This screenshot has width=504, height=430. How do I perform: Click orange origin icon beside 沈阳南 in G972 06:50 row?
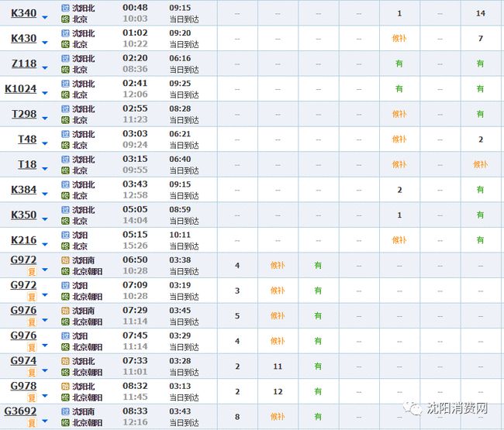[66, 260]
